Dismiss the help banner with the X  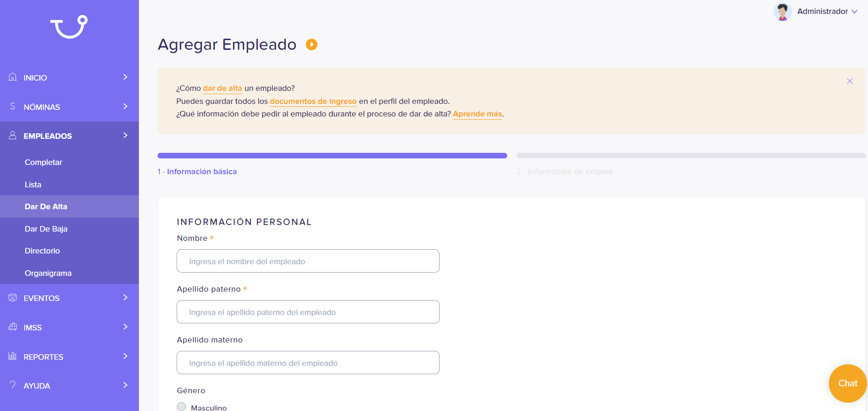click(x=850, y=81)
